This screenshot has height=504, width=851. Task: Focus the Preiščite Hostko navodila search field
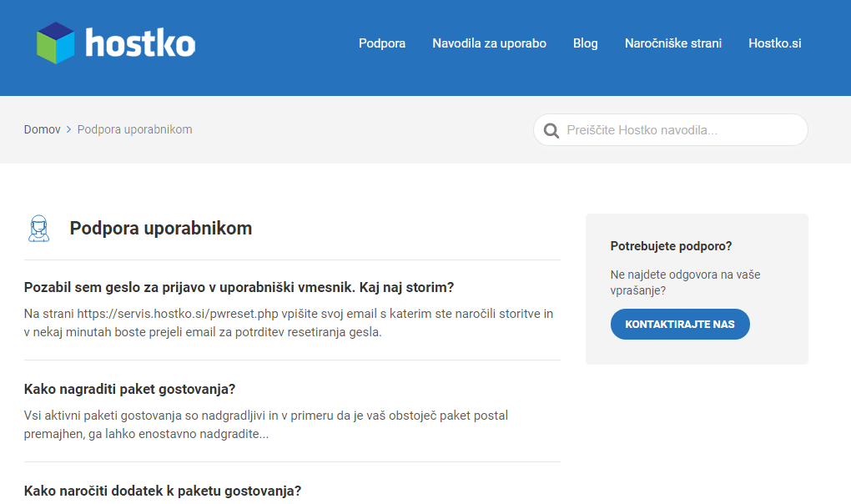coord(670,129)
